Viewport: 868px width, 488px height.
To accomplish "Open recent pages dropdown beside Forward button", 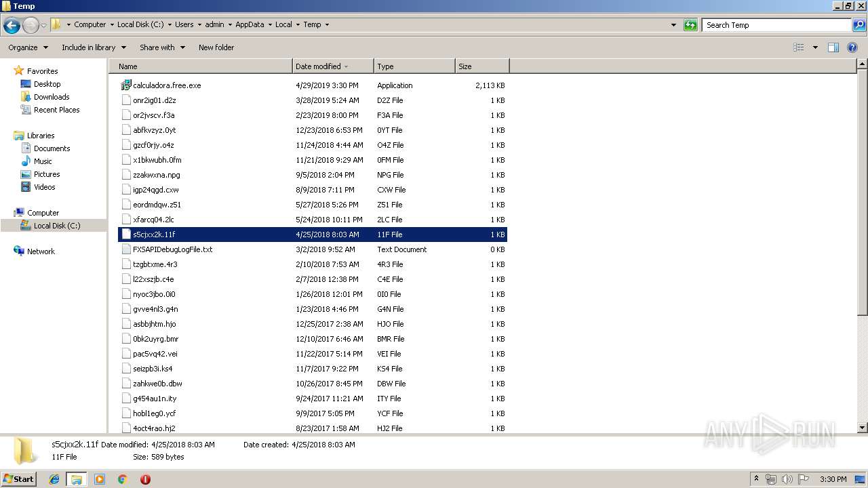I will click(44, 25).
